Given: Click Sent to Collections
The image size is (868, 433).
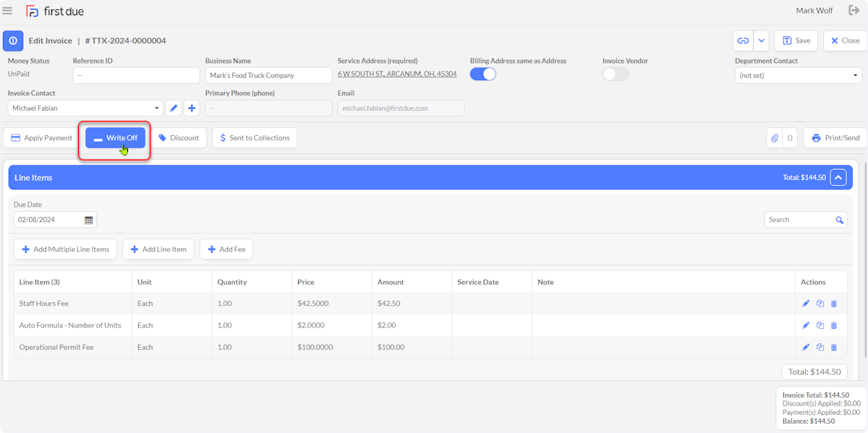Looking at the screenshot, I should pyautogui.click(x=255, y=138).
